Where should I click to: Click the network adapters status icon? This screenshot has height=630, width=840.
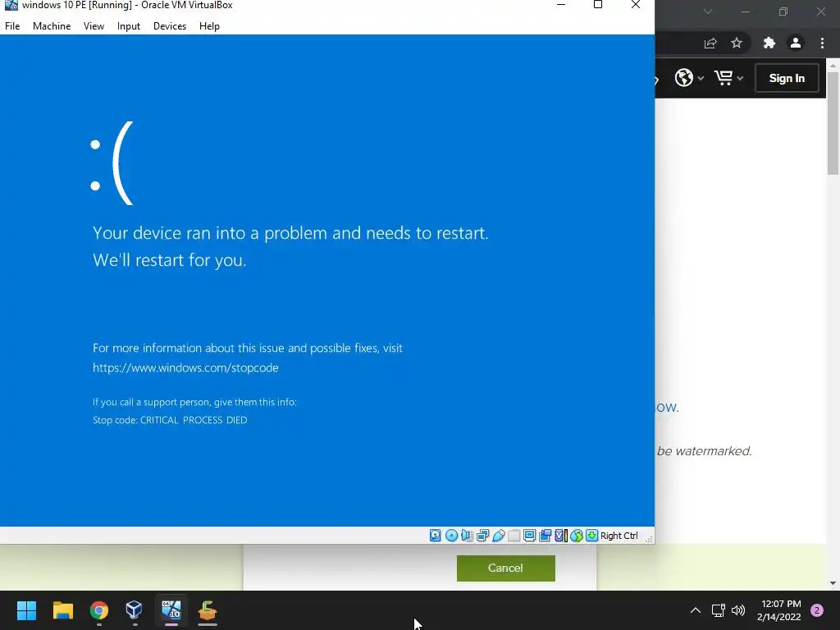pos(482,535)
